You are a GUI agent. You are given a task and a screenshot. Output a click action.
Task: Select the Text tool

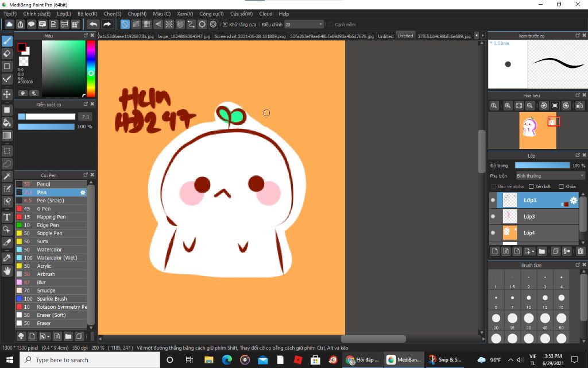tap(7, 217)
